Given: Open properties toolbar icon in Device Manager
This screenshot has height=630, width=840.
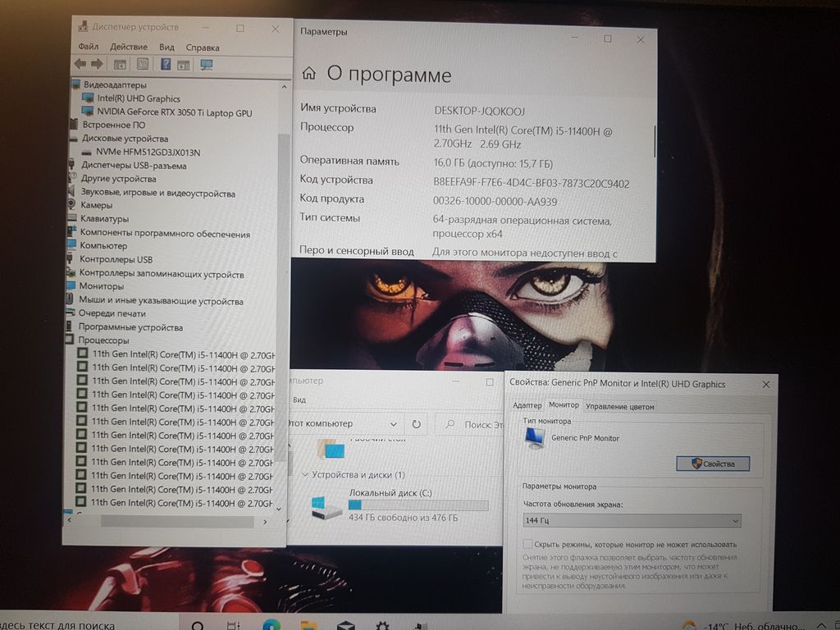Looking at the screenshot, I should pyautogui.click(x=143, y=65).
